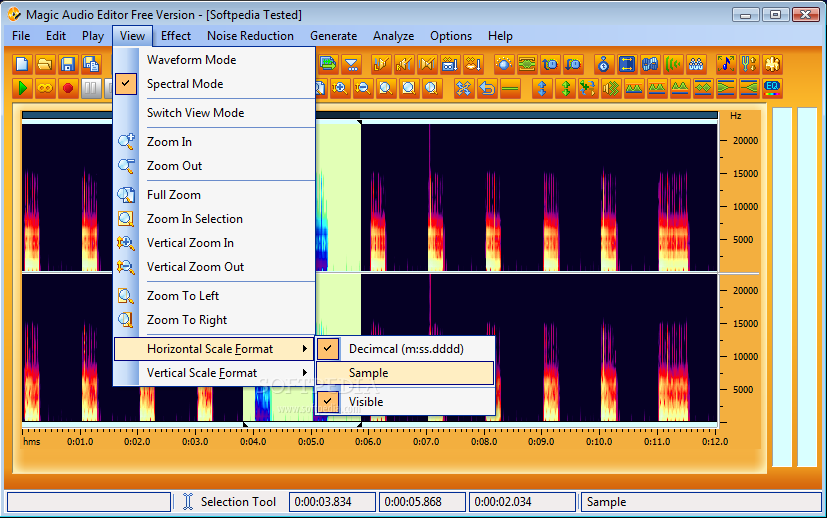Choose Switch View Mode menu entry

click(215, 113)
